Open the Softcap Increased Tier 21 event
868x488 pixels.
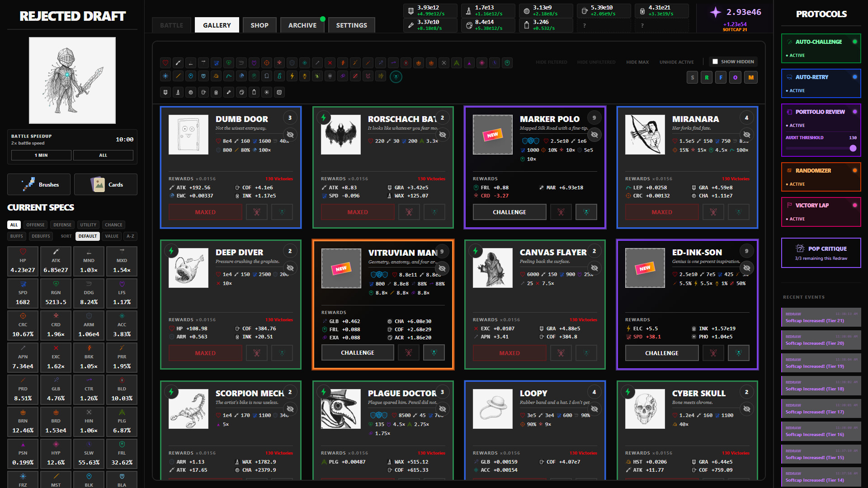click(821, 317)
